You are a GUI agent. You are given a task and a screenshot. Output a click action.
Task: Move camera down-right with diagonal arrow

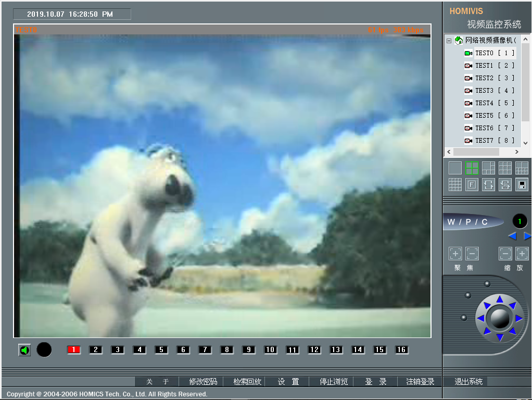click(x=513, y=331)
